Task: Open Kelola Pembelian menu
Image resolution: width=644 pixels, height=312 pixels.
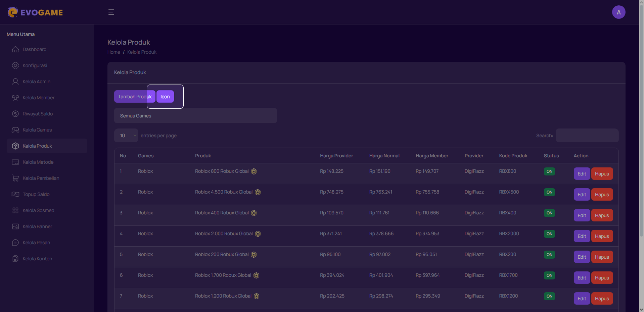Action: (x=47, y=178)
